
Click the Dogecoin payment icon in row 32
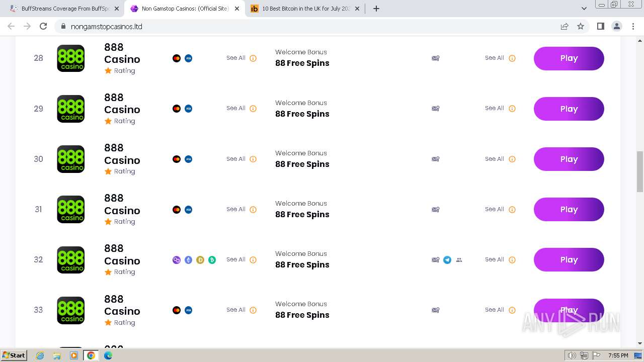pyautogui.click(x=200, y=260)
